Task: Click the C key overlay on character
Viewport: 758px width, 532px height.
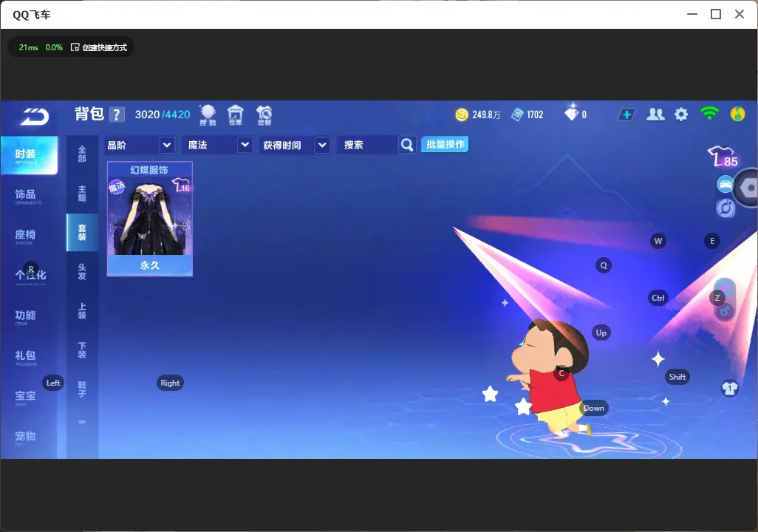Action: point(561,373)
